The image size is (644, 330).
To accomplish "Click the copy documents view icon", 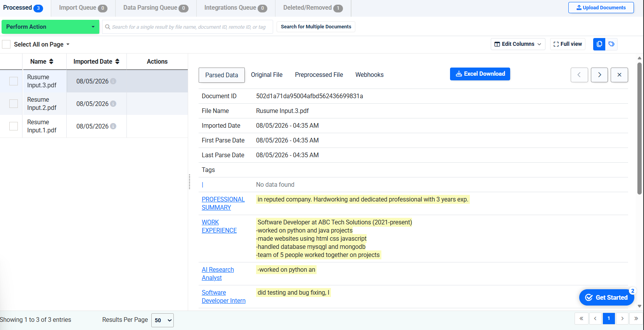I will click(x=599, y=44).
